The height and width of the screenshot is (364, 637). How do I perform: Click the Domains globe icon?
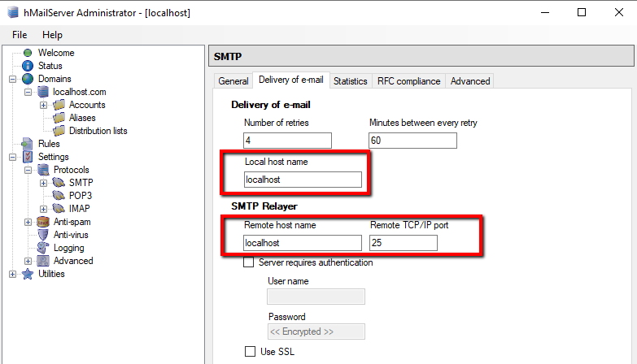pyautogui.click(x=28, y=79)
